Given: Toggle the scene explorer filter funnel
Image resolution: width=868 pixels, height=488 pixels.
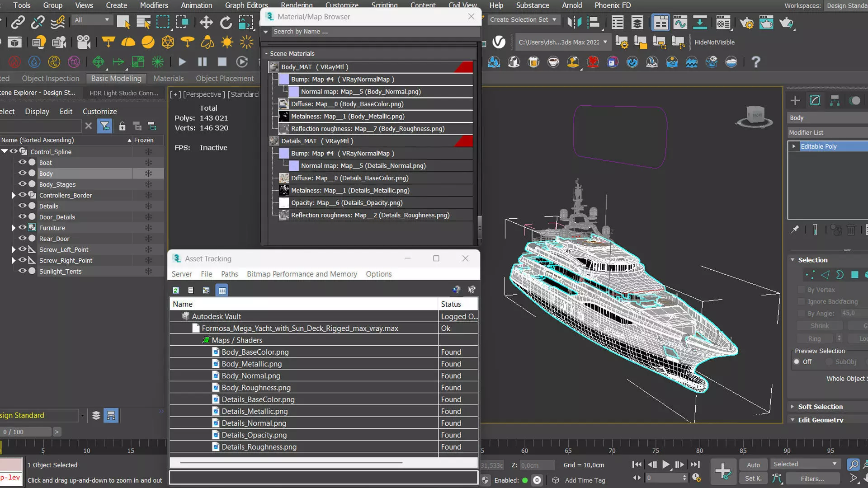Looking at the screenshot, I should (104, 126).
